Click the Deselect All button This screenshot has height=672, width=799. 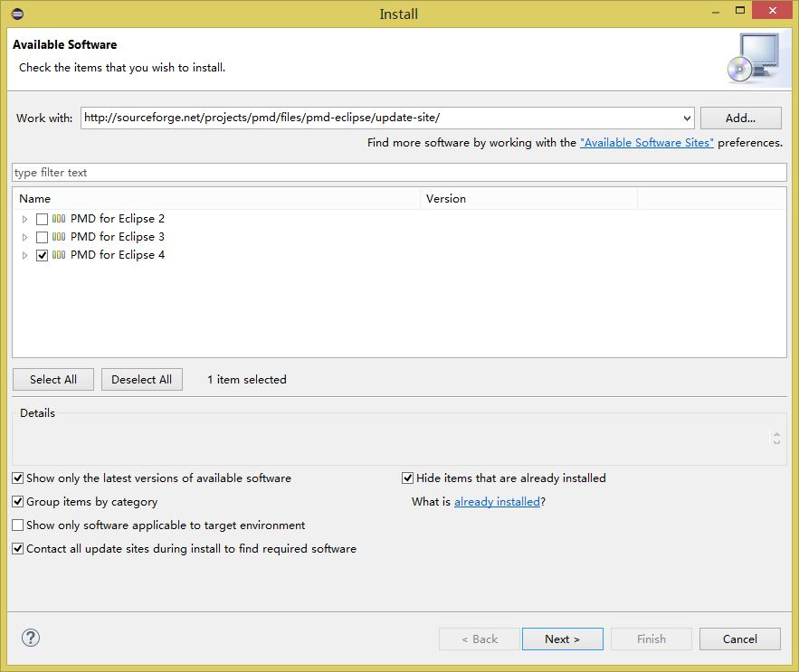(142, 380)
